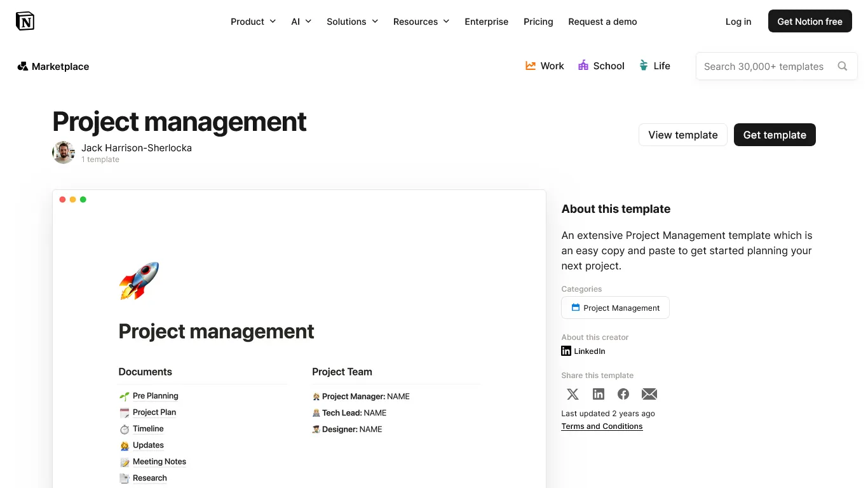Image resolution: width=868 pixels, height=488 pixels.
Task: Open the Terms and Conditions link
Action: click(x=602, y=426)
